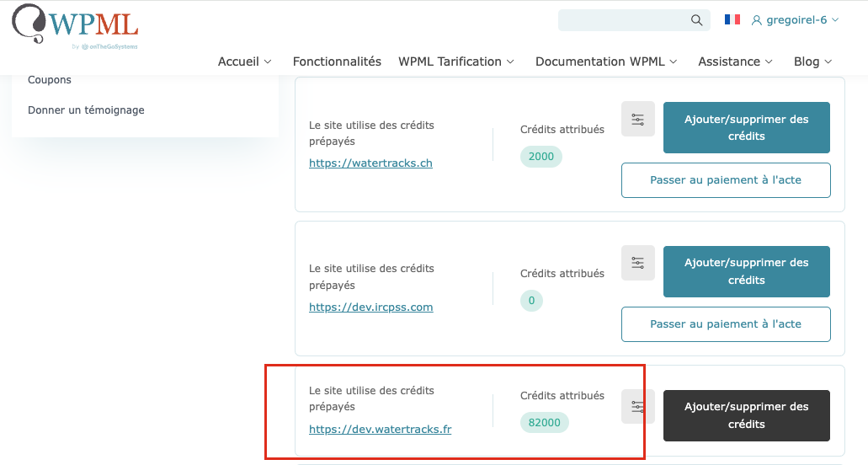Click the user profile icon beside gregoirel-6

(756, 20)
